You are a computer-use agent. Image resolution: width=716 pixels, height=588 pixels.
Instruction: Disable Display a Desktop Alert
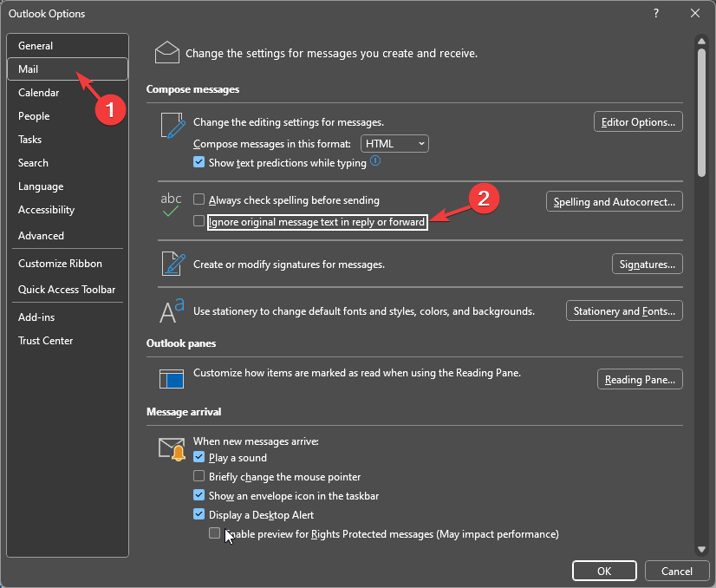(x=199, y=514)
